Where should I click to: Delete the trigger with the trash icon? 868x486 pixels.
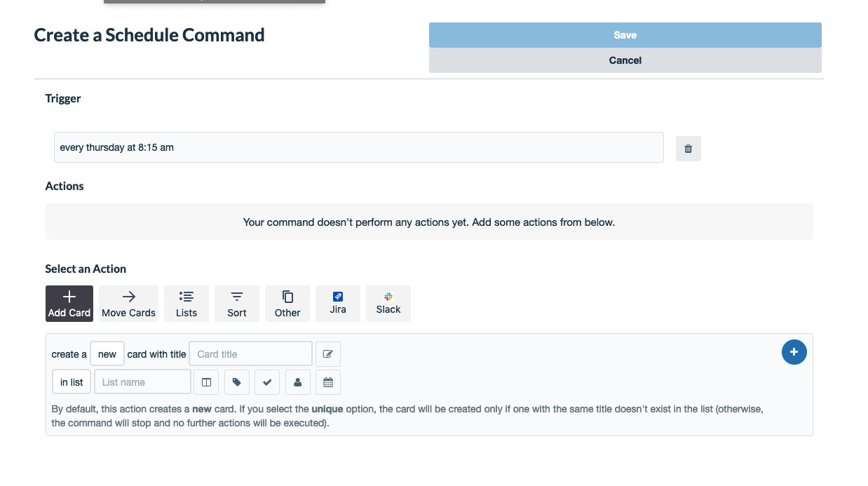point(688,149)
